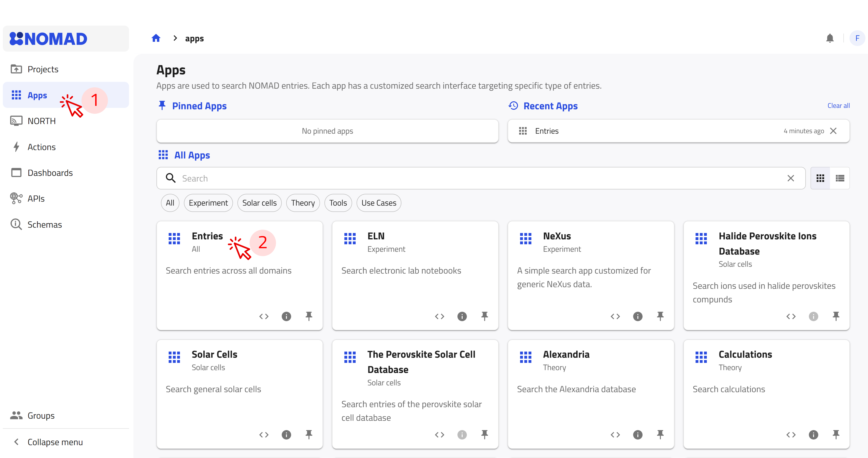Click the Search apps input

pos(481,178)
